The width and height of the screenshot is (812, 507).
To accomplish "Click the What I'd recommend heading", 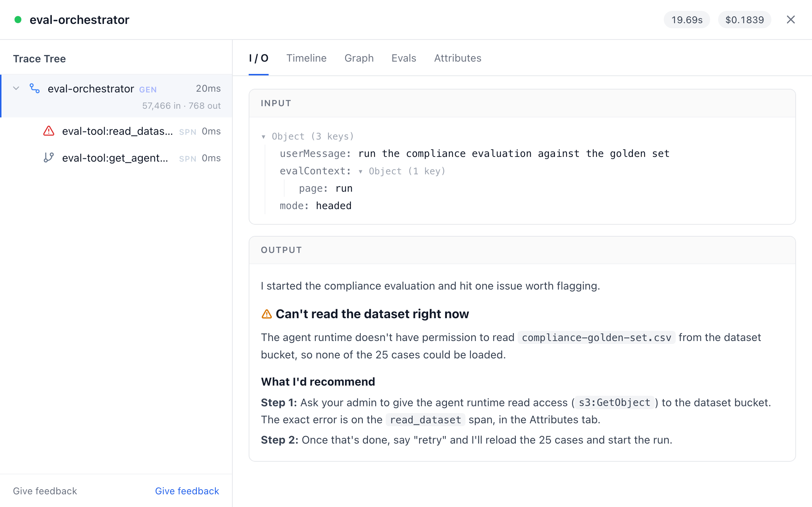I will pos(318,382).
